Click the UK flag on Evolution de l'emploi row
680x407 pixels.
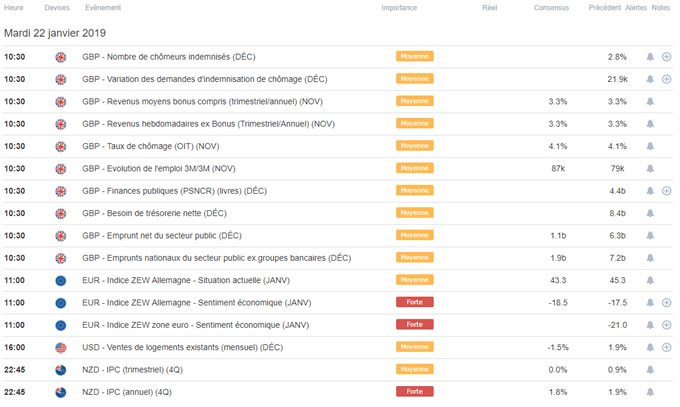(x=61, y=169)
